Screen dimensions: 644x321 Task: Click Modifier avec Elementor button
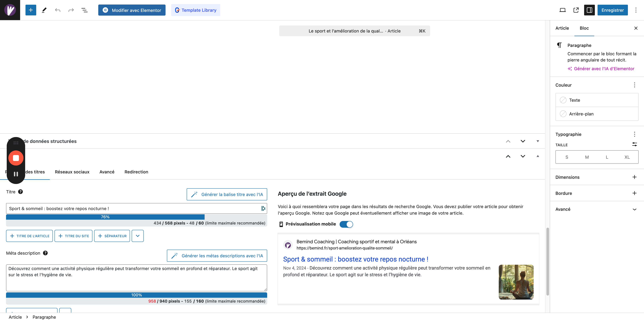132,10
